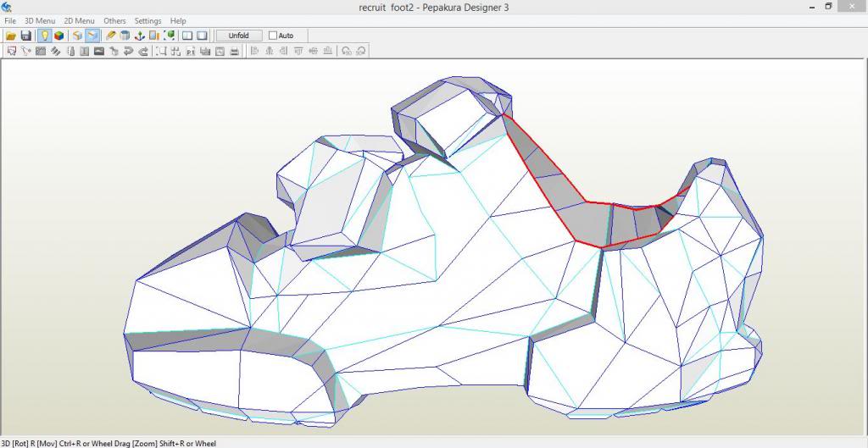Image resolution: width=868 pixels, height=448 pixels.
Task: Enable the Auto checkbox
Action: click(273, 36)
